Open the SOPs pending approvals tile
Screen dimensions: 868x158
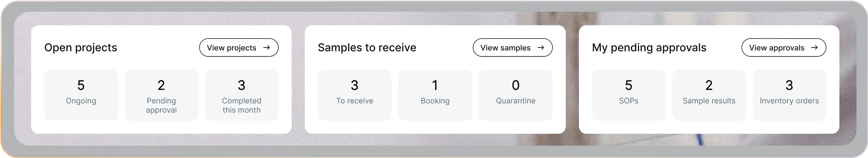click(628, 95)
